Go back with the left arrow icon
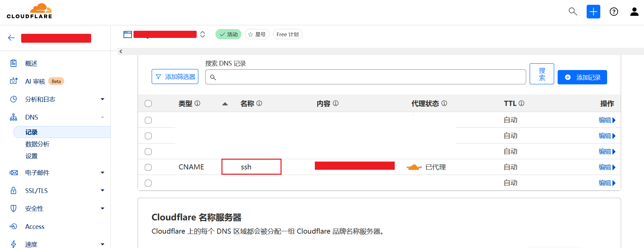644x248 pixels. tap(11, 38)
